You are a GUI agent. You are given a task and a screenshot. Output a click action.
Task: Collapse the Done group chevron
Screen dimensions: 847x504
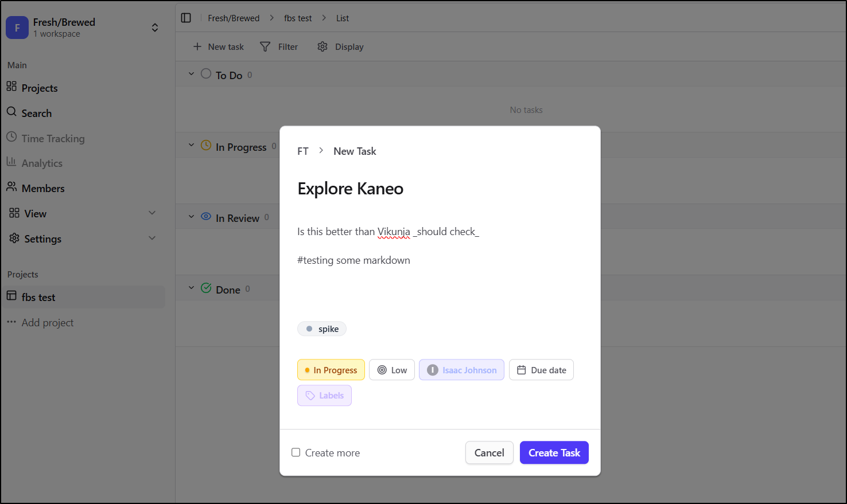(x=191, y=288)
